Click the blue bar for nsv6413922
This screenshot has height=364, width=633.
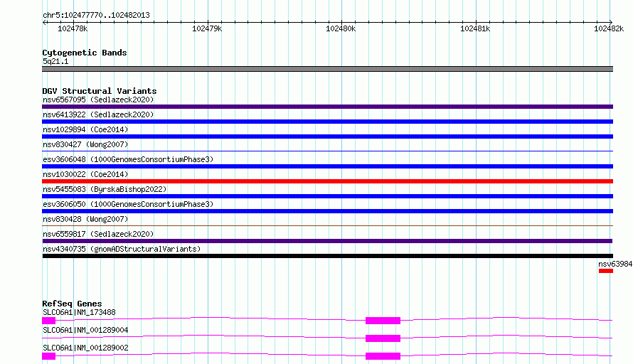pyautogui.click(x=327, y=122)
